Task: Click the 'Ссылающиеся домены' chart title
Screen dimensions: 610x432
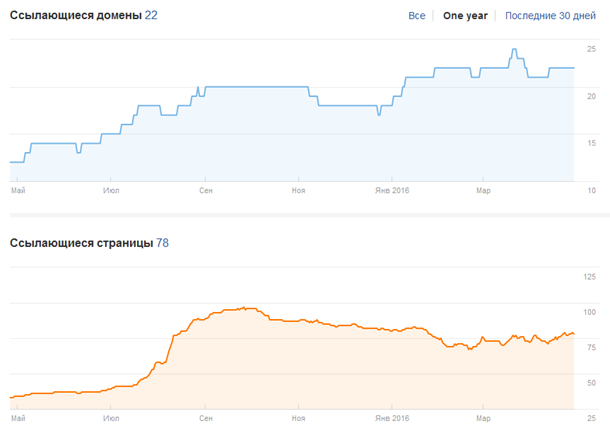Action: tap(76, 15)
